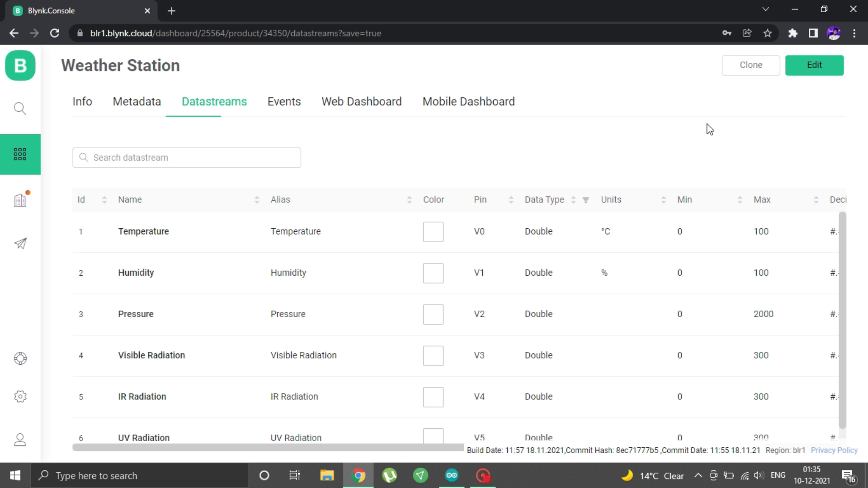Open the Settings gear icon in sidebar
Viewport: 868px width, 488px height.
click(20, 396)
